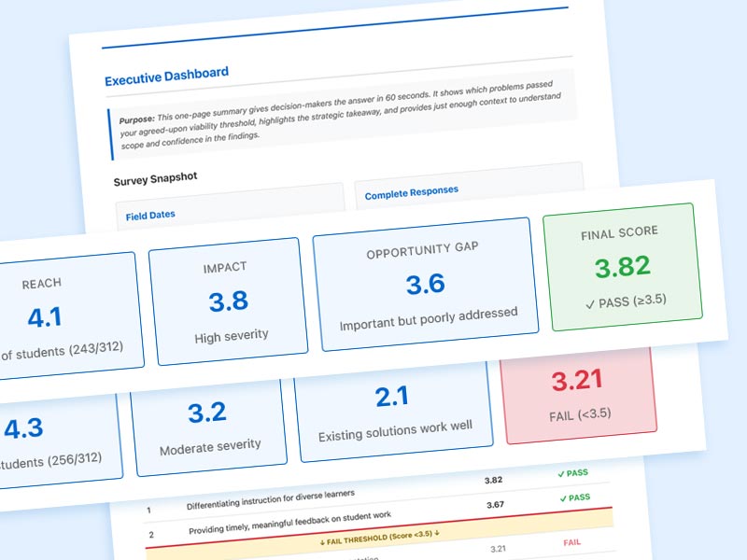747x560 pixels.
Task: Select the Opportunity Gap 3.6 card
Action: coord(425,285)
